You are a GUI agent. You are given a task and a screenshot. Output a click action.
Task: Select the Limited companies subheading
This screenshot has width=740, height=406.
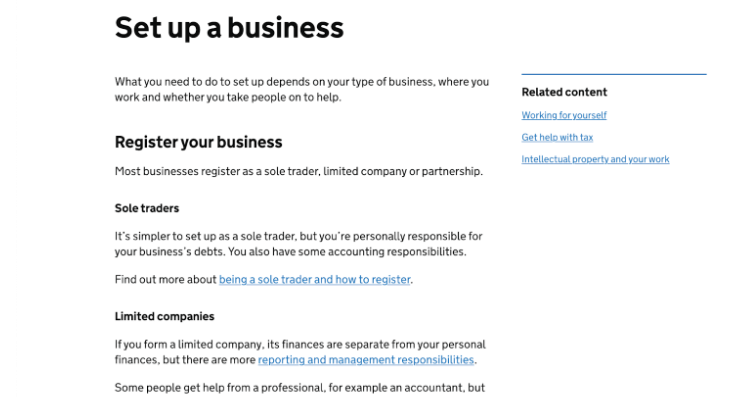(164, 316)
